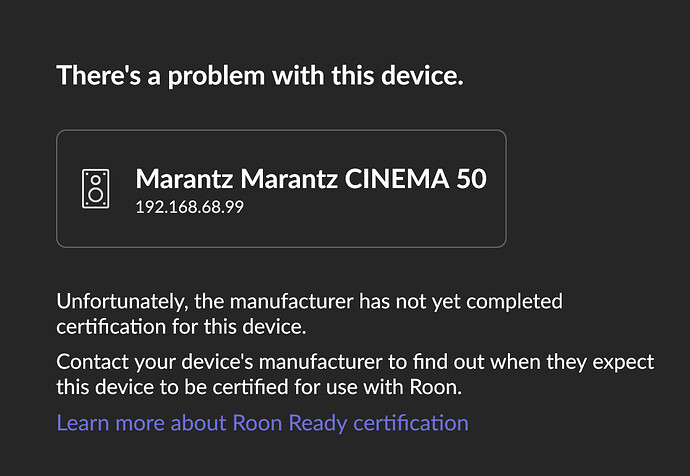Click the words Roon Ready in the blue link
Image resolution: width=690 pixels, height=476 pixels.
290,423
